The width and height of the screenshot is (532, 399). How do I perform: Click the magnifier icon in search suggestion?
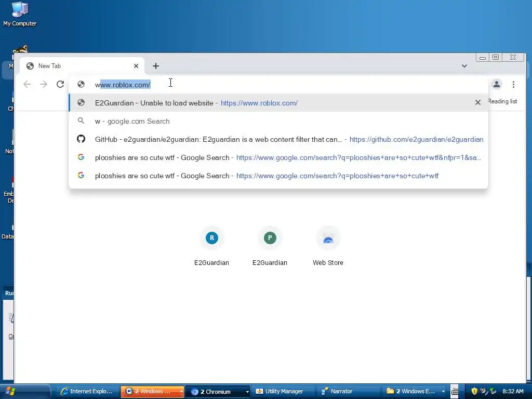click(x=81, y=121)
